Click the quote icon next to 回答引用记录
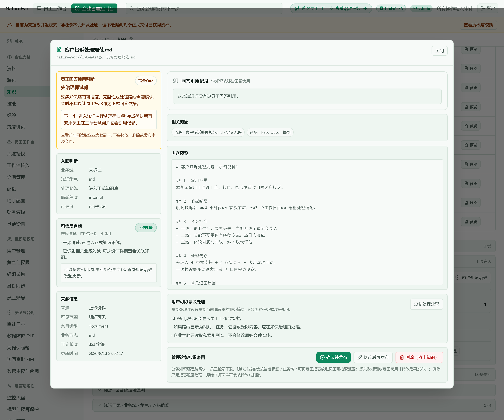This screenshot has width=504, height=420. click(176, 81)
